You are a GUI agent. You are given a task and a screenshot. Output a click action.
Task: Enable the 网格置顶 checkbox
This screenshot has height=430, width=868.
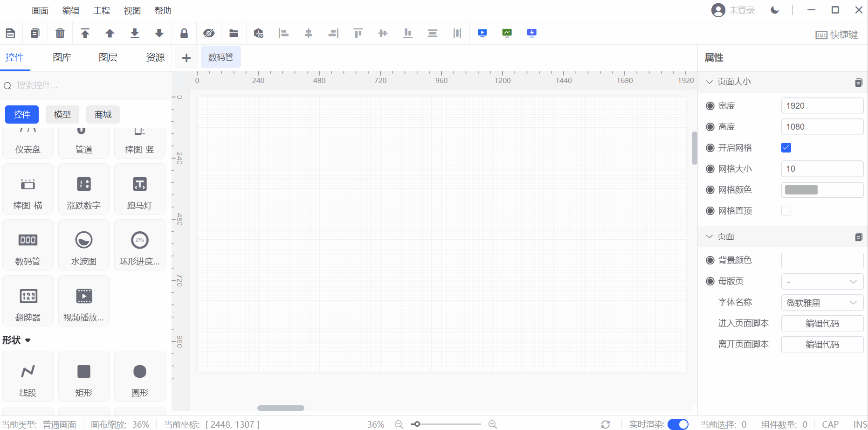786,211
